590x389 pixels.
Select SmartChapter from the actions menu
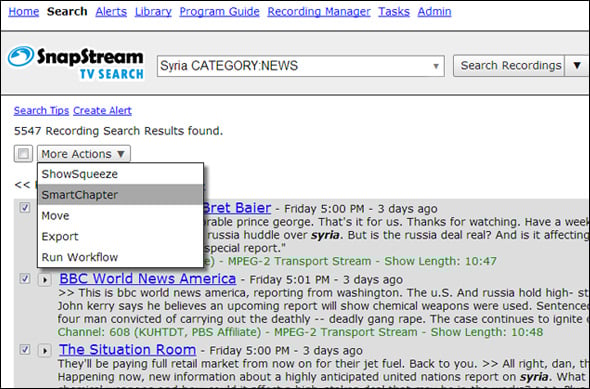pos(120,195)
